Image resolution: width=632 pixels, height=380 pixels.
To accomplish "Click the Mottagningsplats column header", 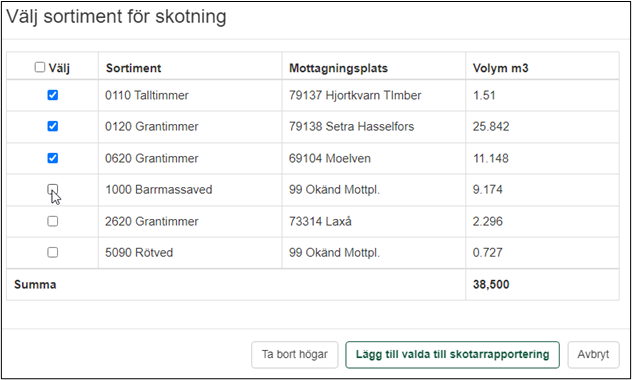I will [x=338, y=68].
